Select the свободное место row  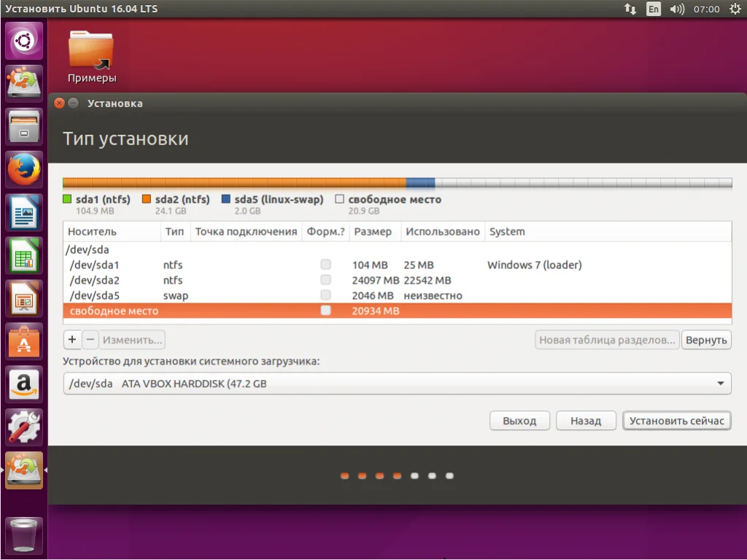click(398, 311)
